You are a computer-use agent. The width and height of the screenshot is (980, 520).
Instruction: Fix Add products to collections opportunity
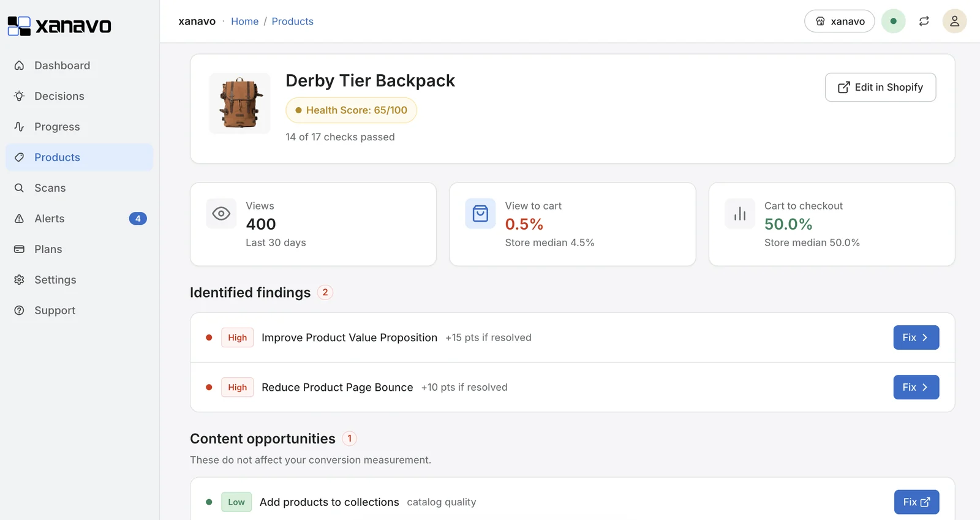[916, 502]
